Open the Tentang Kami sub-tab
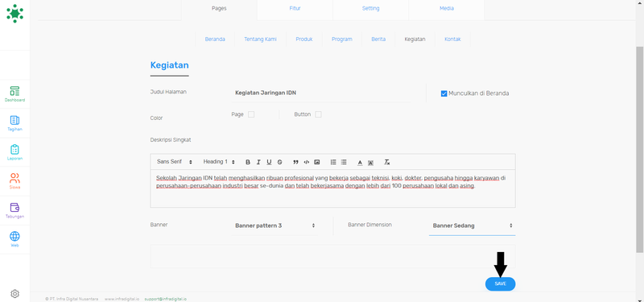The height and width of the screenshot is (302, 644). pos(260,39)
